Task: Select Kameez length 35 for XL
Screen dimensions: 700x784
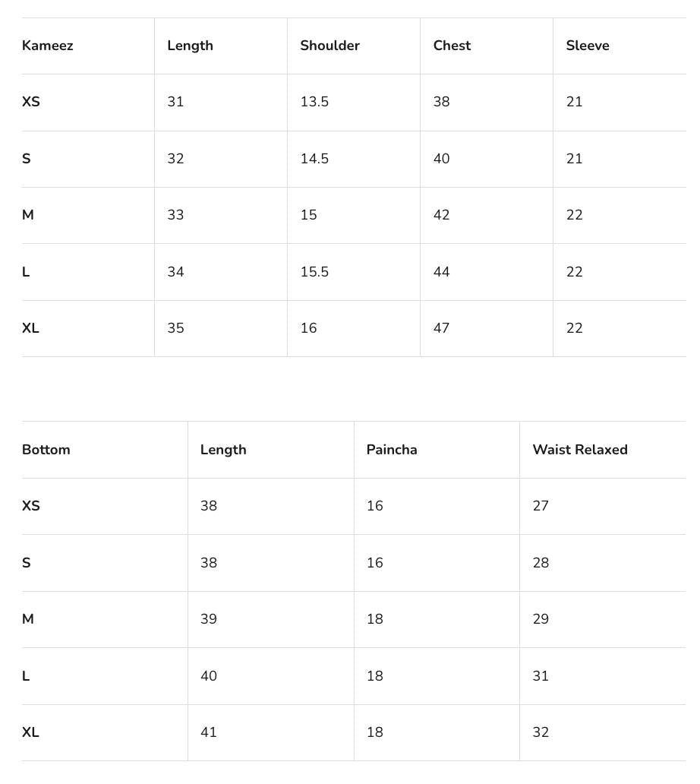Action: [175, 328]
